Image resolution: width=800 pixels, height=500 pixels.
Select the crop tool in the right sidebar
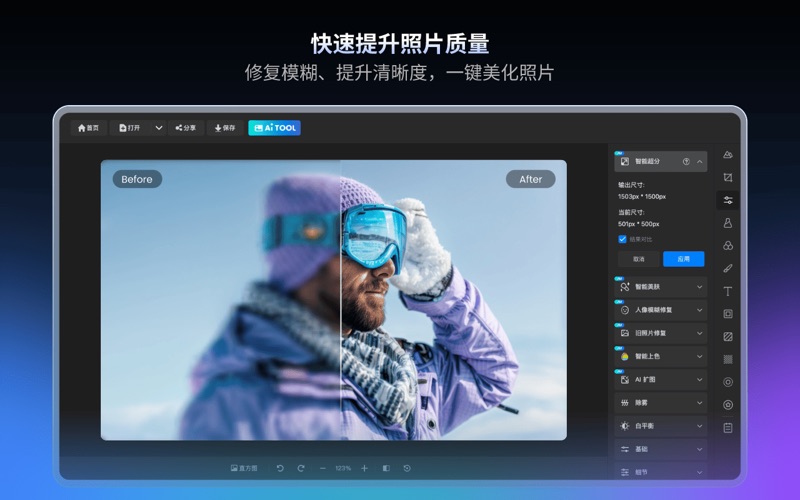tap(728, 177)
